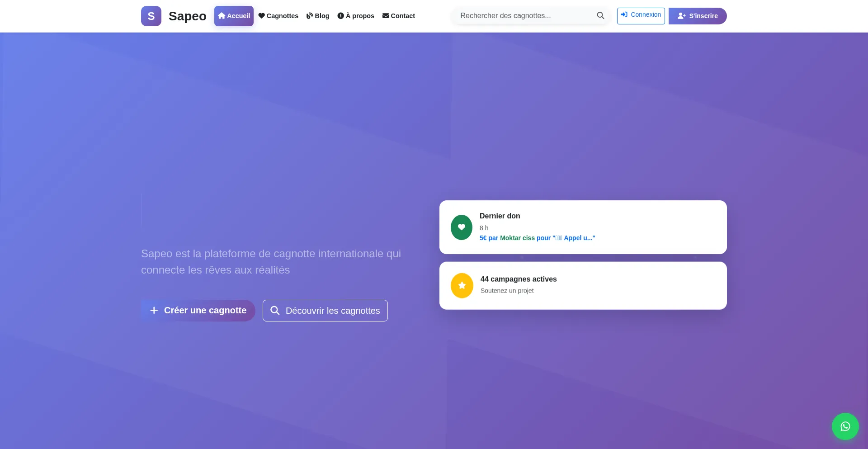Click the Sapeo brand name text

click(187, 16)
